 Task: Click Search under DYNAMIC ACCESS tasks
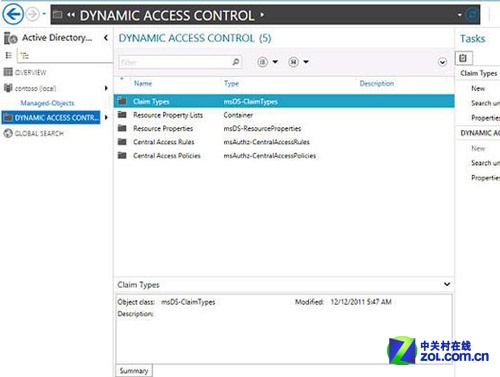(485, 163)
